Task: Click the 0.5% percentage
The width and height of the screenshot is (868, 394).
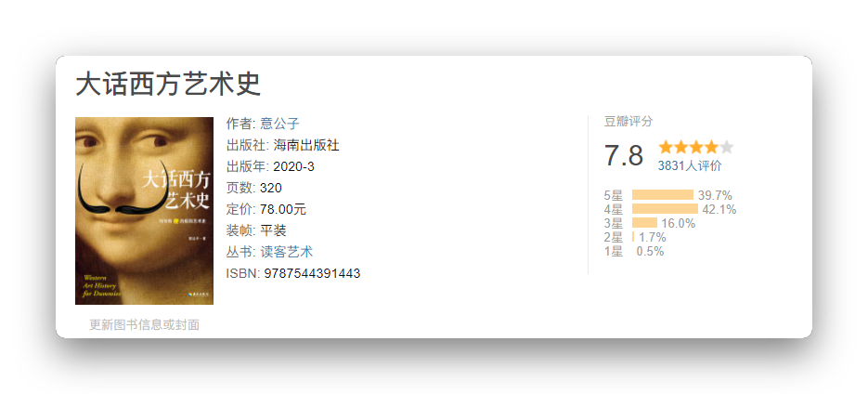Action: point(650,251)
